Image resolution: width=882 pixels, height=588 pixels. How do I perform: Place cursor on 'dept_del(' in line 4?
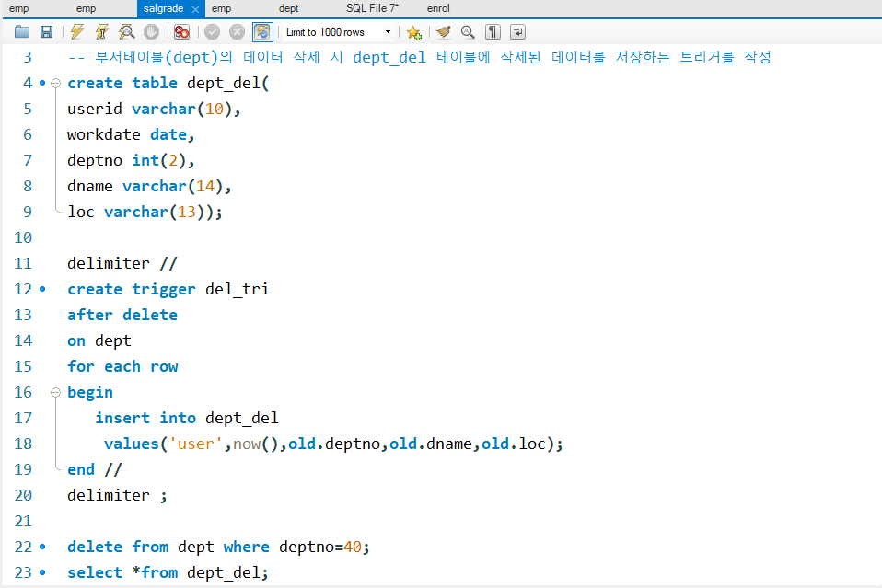click(227, 83)
